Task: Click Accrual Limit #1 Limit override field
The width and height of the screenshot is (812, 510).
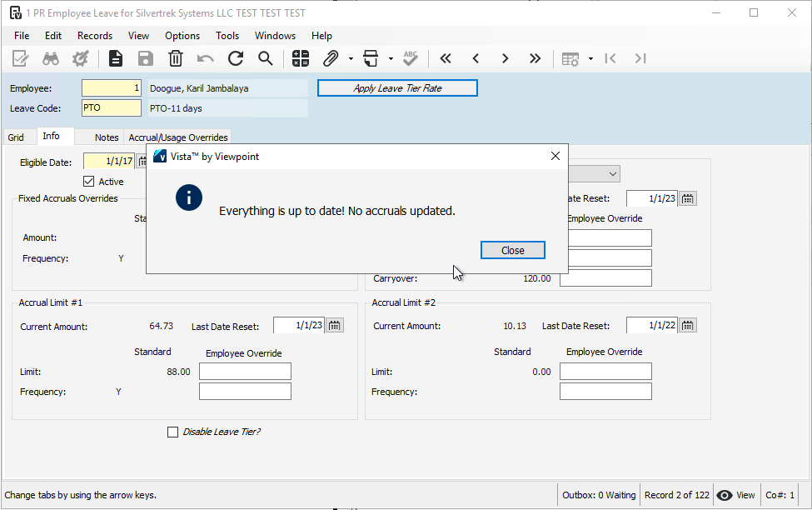Action: click(x=245, y=372)
